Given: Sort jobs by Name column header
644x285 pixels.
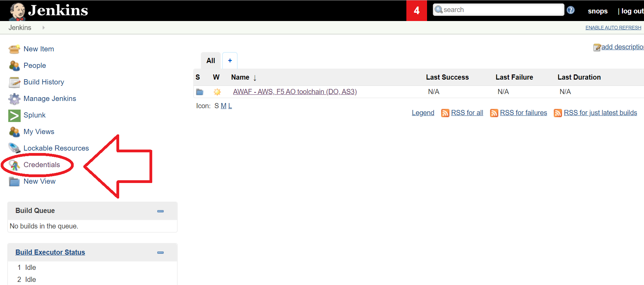Looking at the screenshot, I should click(x=244, y=78).
